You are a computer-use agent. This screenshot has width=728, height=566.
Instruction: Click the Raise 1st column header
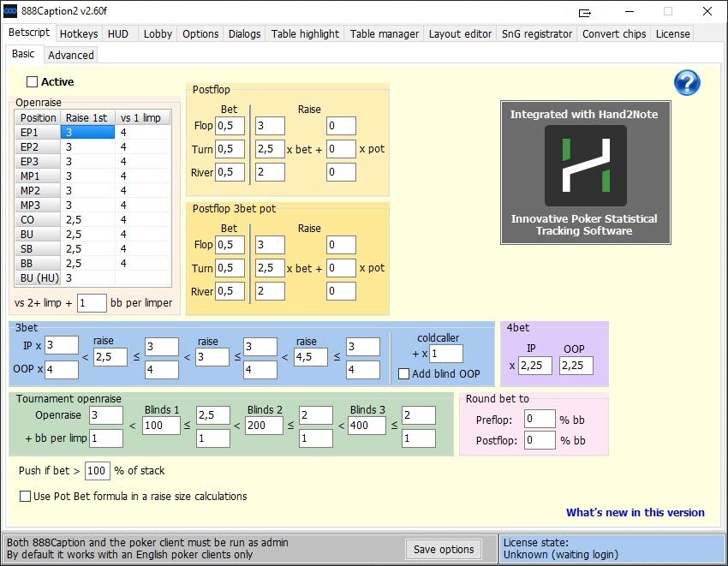coord(87,118)
